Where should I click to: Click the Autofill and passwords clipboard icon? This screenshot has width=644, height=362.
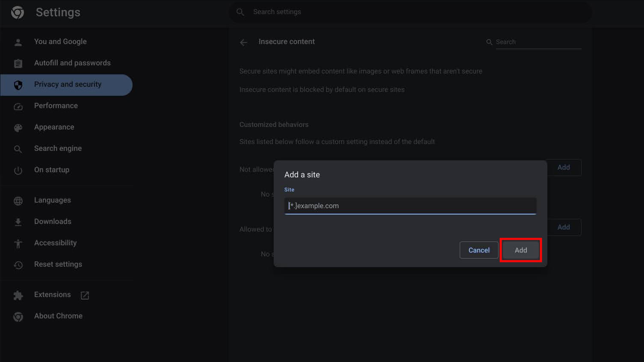pos(18,63)
